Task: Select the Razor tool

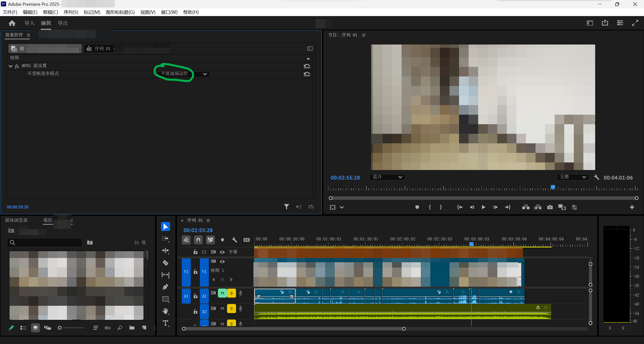Action: (x=165, y=263)
